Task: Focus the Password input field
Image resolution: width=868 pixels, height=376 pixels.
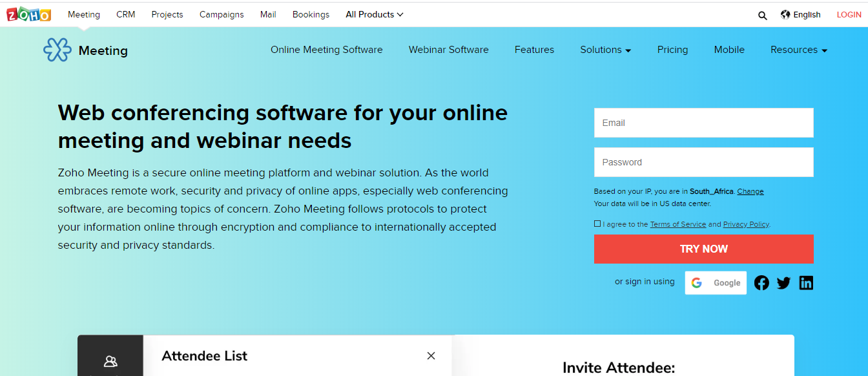Action: tap(704, 162)
